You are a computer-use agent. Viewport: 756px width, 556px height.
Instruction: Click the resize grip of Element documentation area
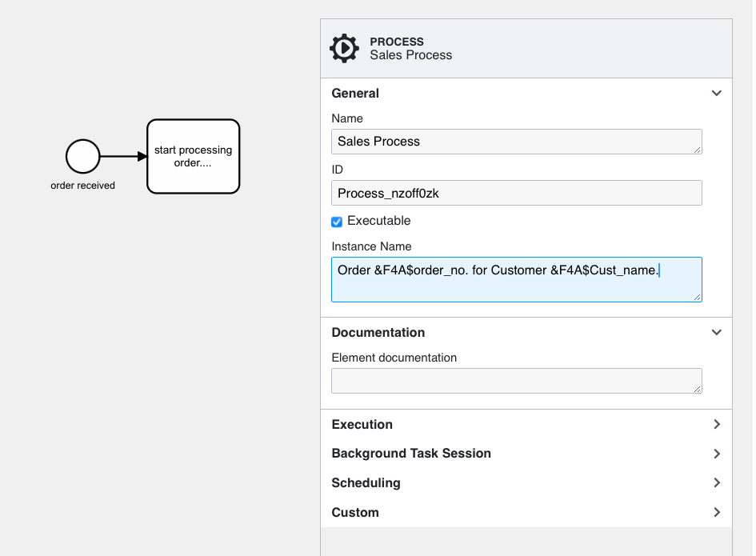tap(697, 389)
